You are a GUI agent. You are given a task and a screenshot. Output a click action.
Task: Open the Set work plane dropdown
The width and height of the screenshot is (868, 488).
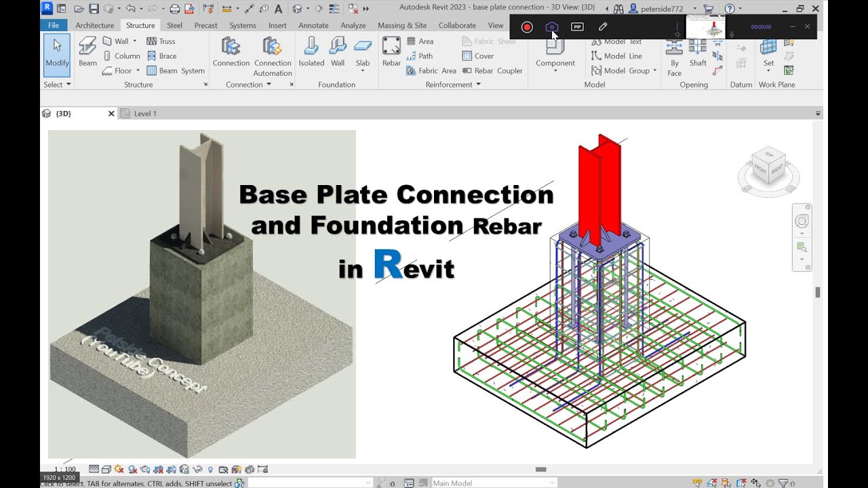click(768, 70)
